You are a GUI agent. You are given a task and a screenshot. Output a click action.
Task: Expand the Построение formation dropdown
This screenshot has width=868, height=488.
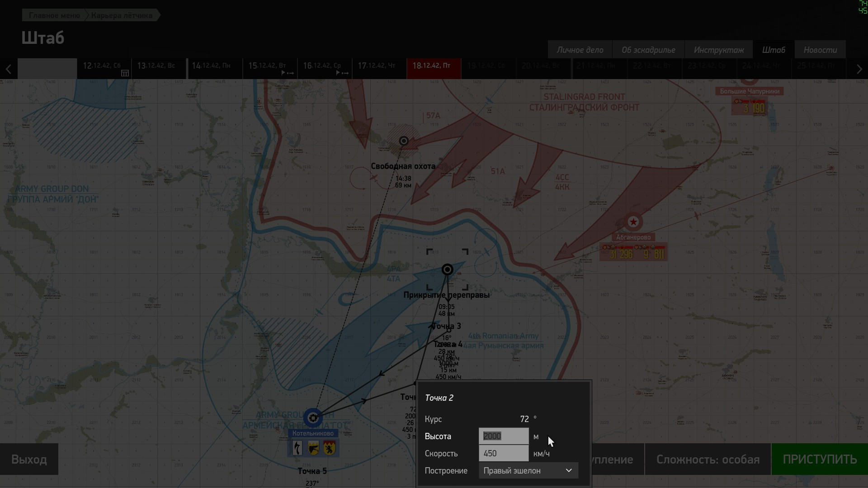pos(528,470)
